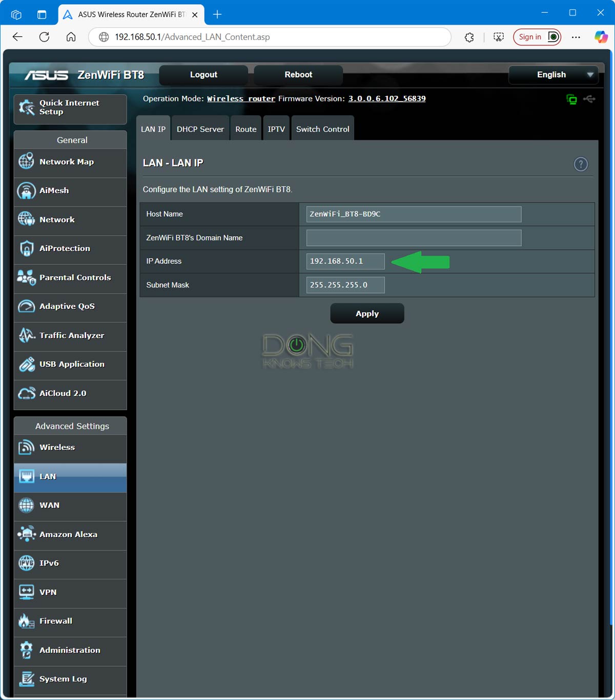Click the Logout button
Screen dimensions: 615x700
click(x=203, y=75)
